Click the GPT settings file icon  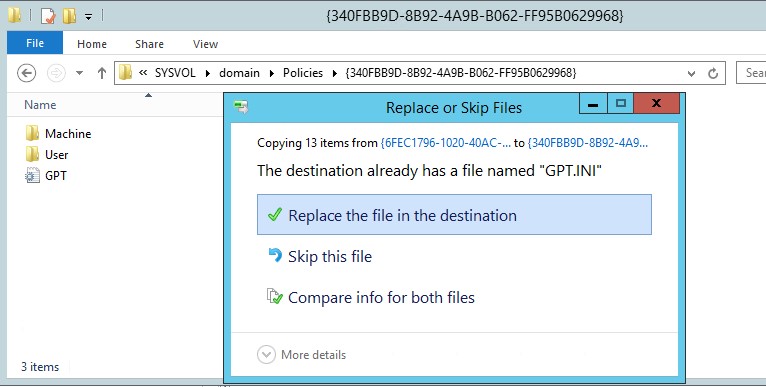coord(32,175)
